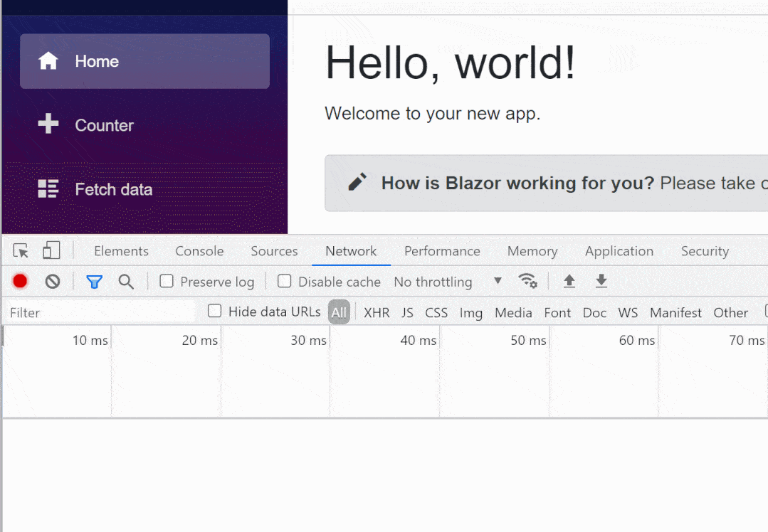This screenshot has width=768, height=532.
Task: Enable the Preserve log checkbox
Action: 167,282
